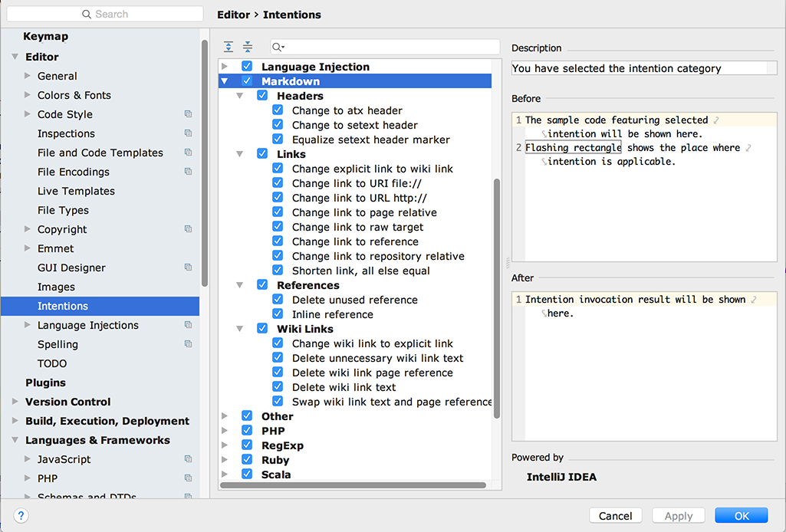This screenshot has width=786, height=532.
Task: Click the project-level icon next to Code Style
Action: coord(188,114)
